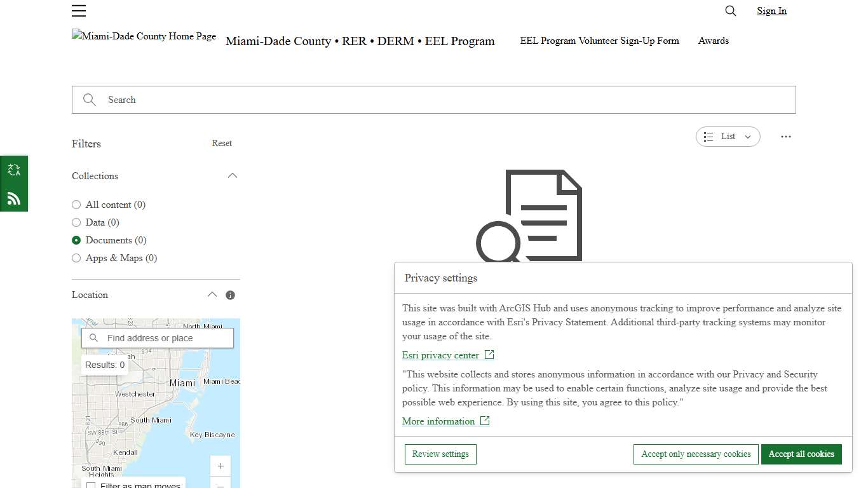
Task: Open the hamburger navigation menu
Action: pyautogui.click(x=79, y=11)
